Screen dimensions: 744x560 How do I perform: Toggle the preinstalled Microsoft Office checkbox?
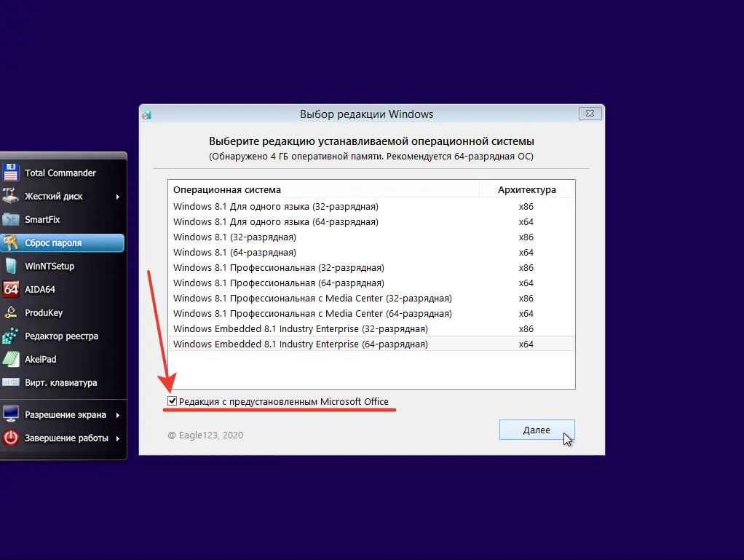173,401
